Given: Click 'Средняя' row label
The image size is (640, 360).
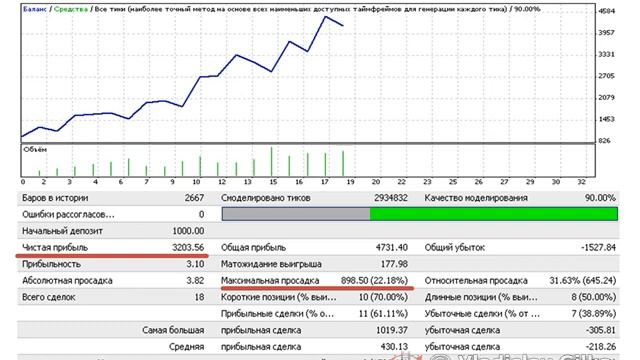Looking at the screenshot, I should click(187, 347).
